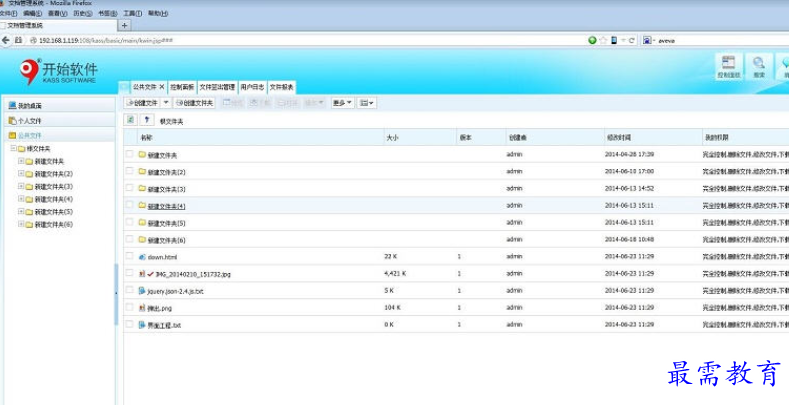789x405 pixels.
Task: Tick the checkbox for 弹出.png
Action: [129, 307]
